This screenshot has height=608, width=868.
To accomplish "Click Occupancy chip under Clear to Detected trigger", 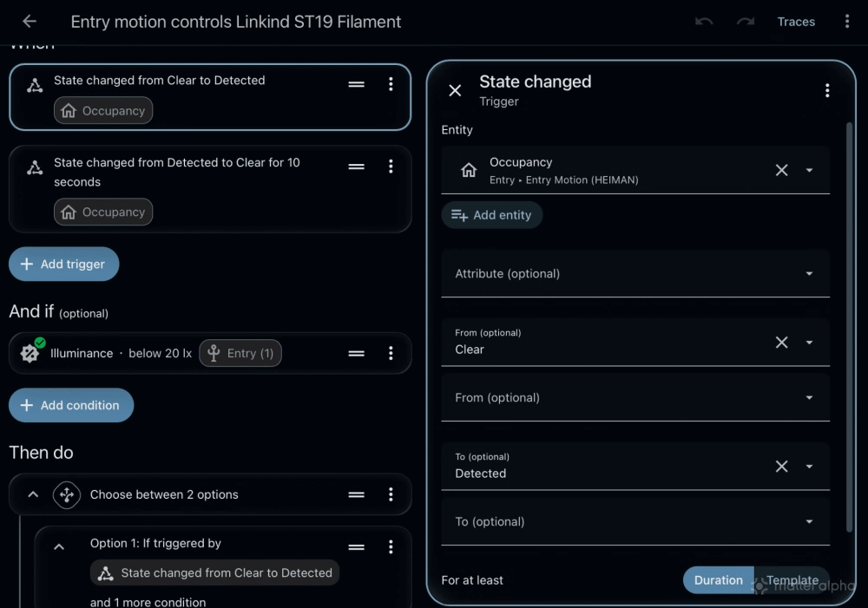I will 103,111.
